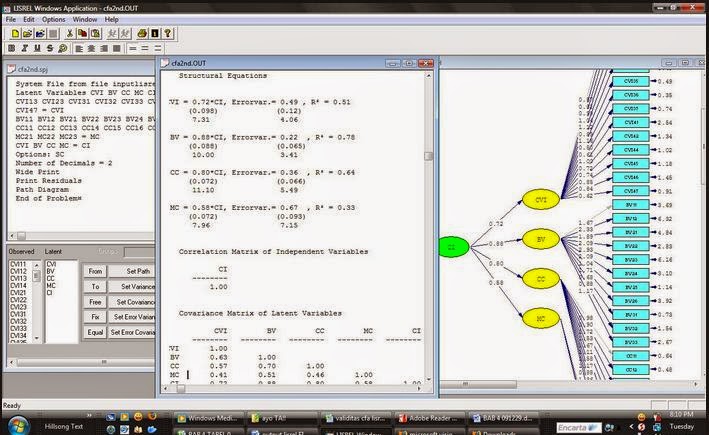Open the File menu
This screenshot has height=435, width=709.
(11, 19)
